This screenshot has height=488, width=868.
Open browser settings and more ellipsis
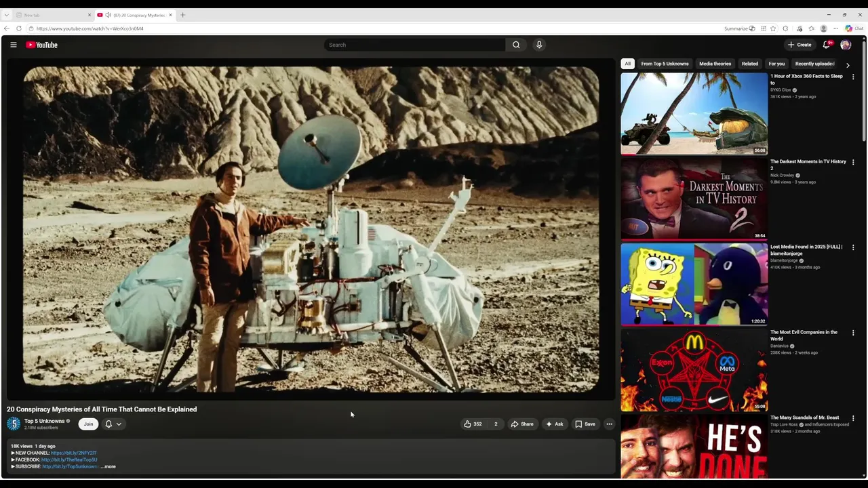835,28
